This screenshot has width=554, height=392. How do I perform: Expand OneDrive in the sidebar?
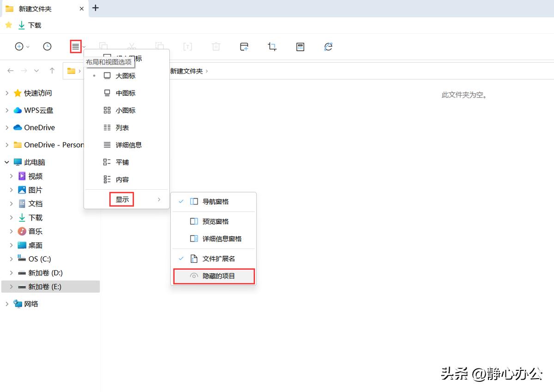pyautogui.click(x=6, y=127)
